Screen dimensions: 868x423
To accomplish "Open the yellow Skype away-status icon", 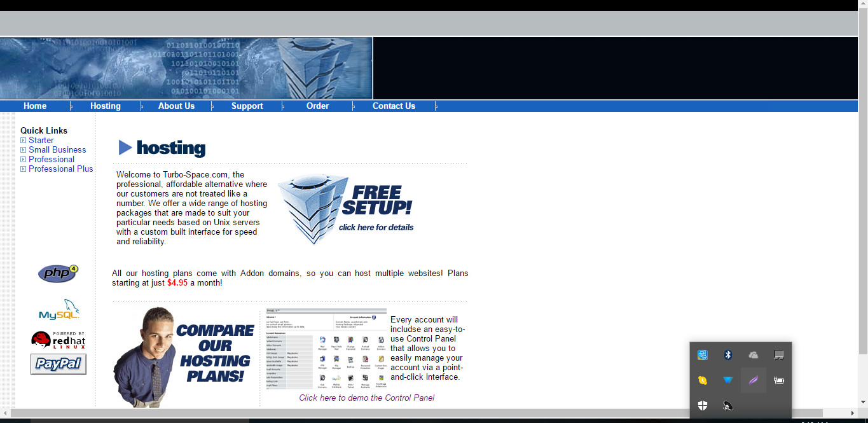I will pyautogui.click(x=703, y=380).
